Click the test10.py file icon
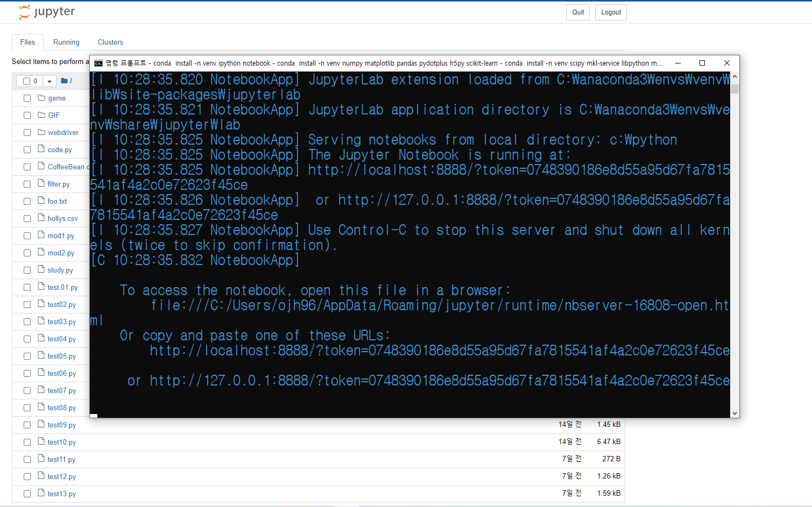The height and width of the screenshot is (507, 812). tap(41, 442)
